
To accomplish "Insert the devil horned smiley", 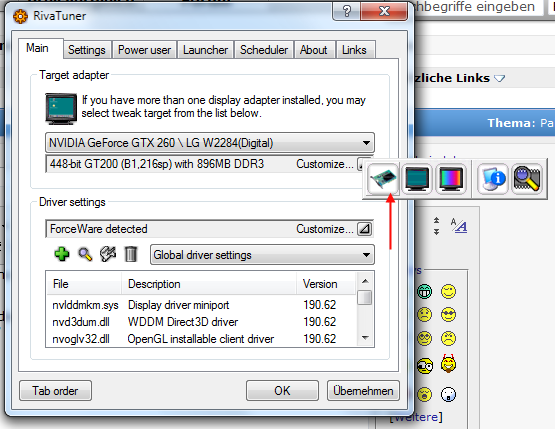I will pyautogui.click(x=448, y=364).
